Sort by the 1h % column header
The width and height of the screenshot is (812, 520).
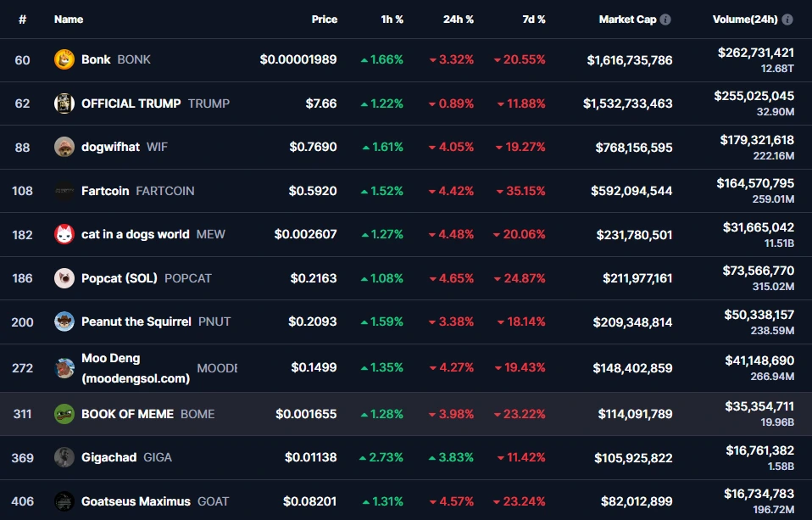tap(392, 20)
